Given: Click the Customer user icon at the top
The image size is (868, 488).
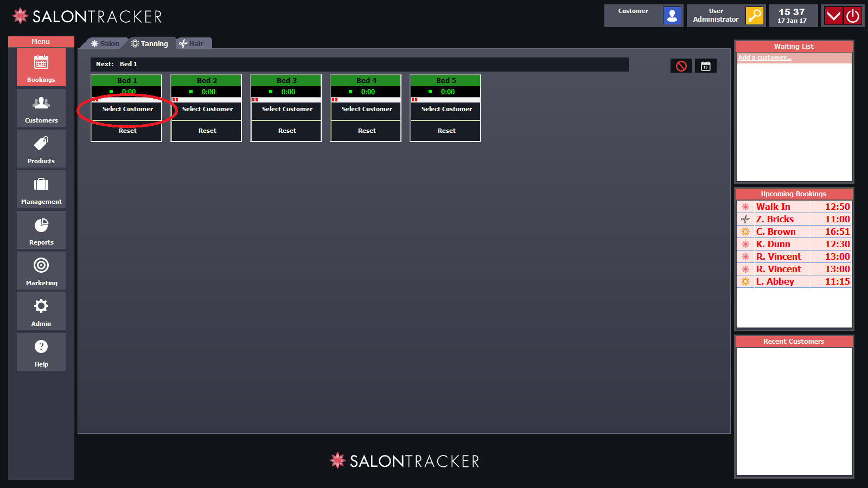Looking at the screenshot, I should [x=672, y=16].
